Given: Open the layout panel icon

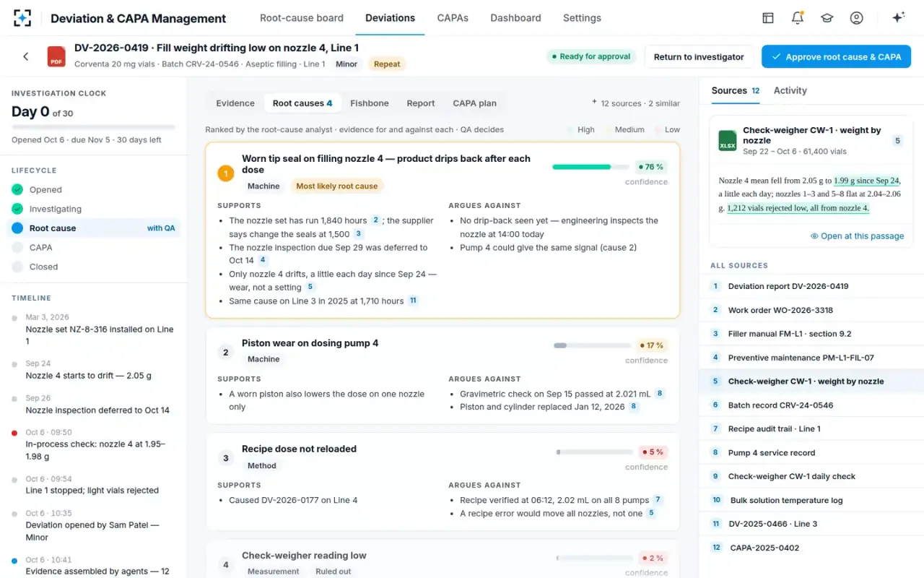Looking at the screenshot, I should coord(768,18).
